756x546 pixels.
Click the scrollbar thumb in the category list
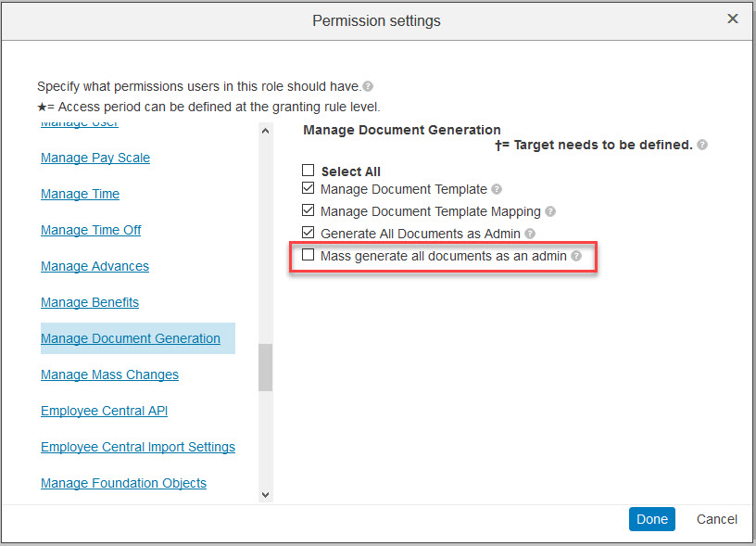265,367
